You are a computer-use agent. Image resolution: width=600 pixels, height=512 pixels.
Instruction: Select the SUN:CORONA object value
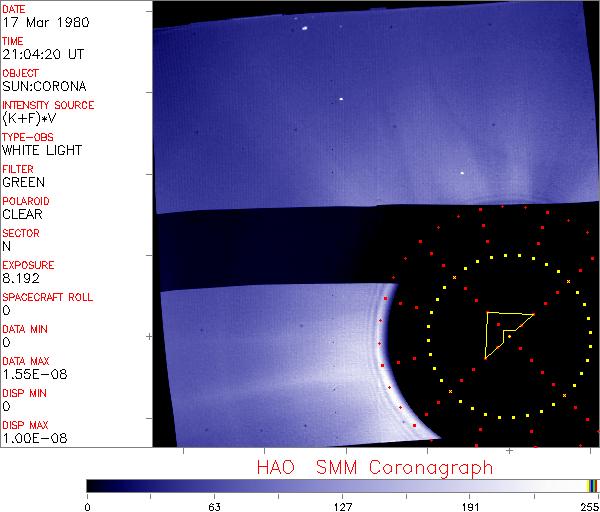pyautogui.click(x=44, y=86)
